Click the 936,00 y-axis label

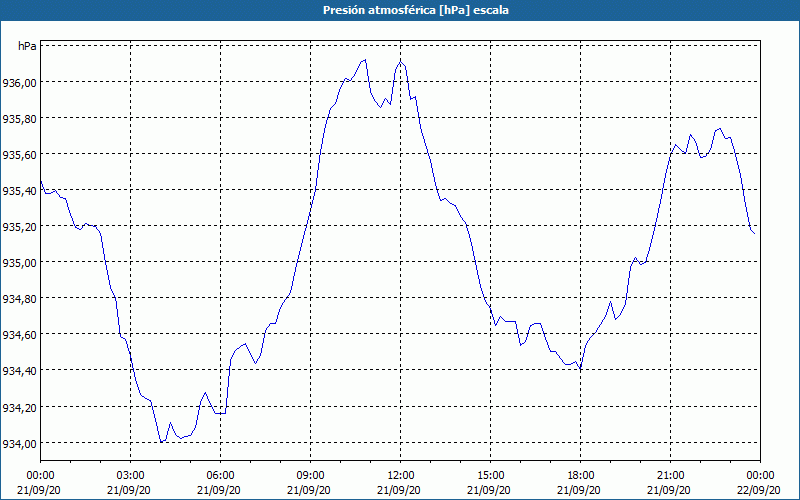coord(19,82)
